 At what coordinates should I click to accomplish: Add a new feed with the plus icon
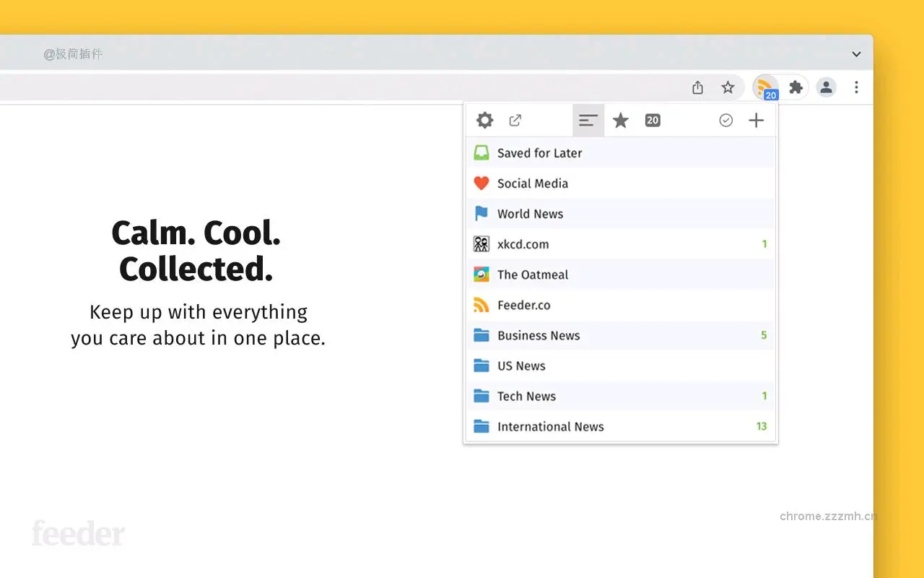756,120
